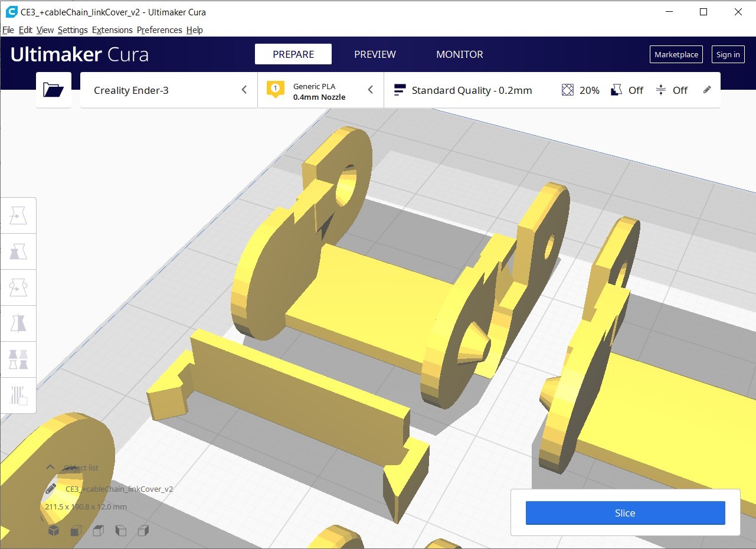Viewport: 756px width, 549px height.
Task: Open the Extensions menu
Action: [x=112, y=30]
